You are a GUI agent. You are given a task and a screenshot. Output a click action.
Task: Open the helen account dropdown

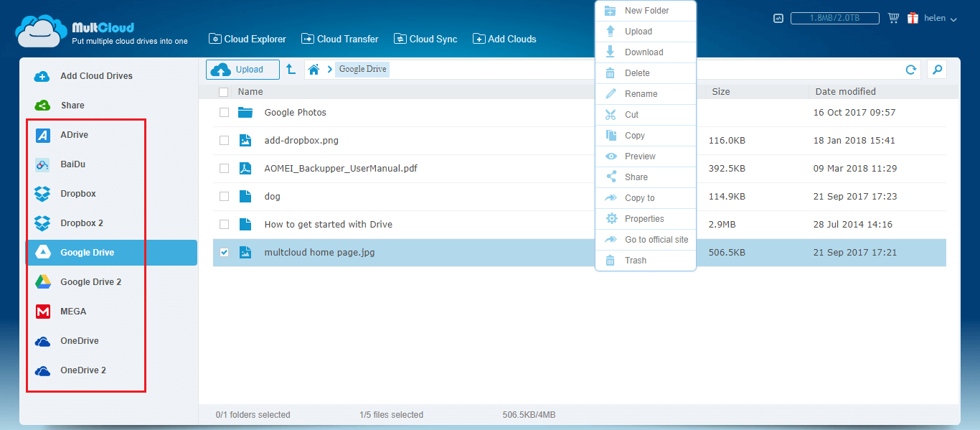click(941, 19)
